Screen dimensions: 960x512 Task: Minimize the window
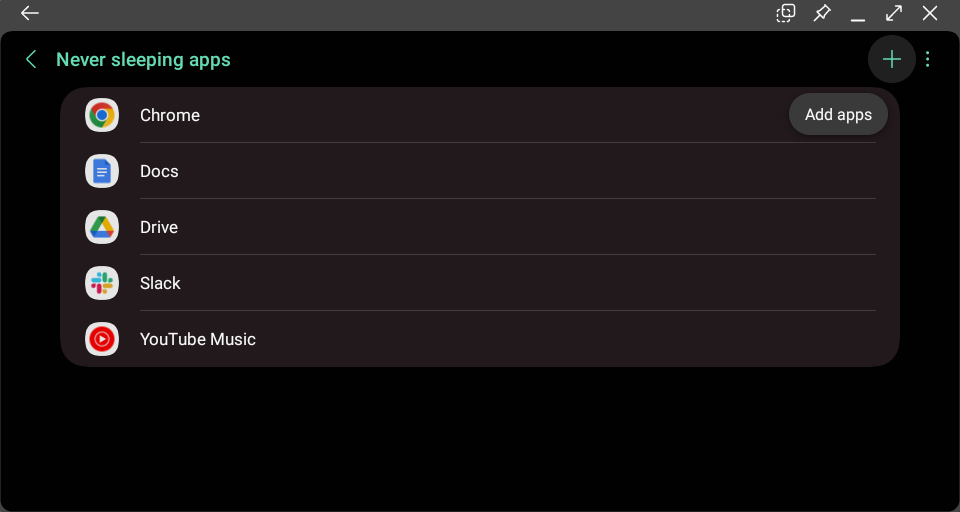coord(858,15)
